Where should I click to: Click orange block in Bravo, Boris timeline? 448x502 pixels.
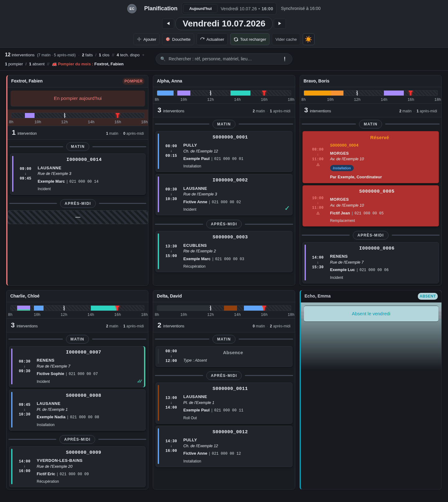(324, 93)
